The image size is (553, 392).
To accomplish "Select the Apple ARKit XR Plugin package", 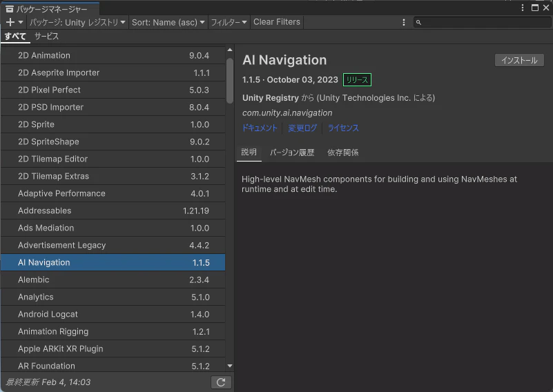I will 113,349.
